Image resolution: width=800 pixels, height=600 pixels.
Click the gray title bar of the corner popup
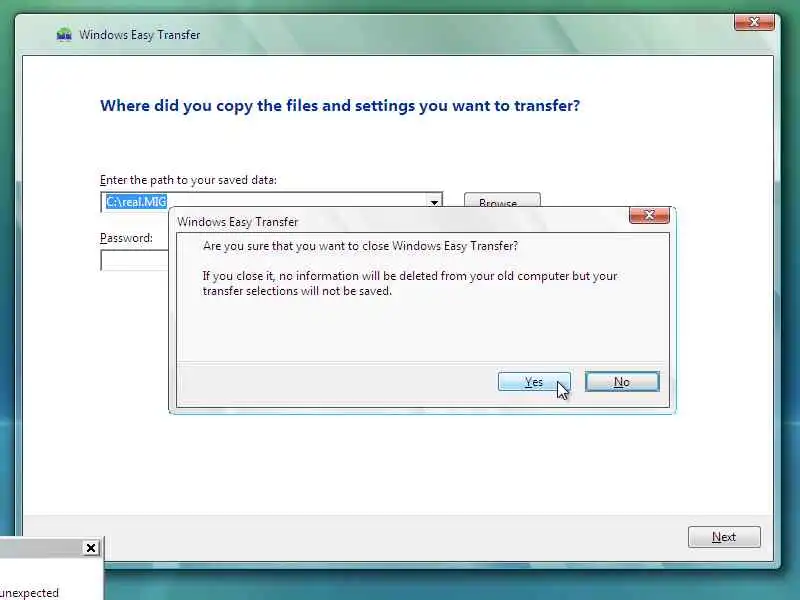[x=41, y=548]
